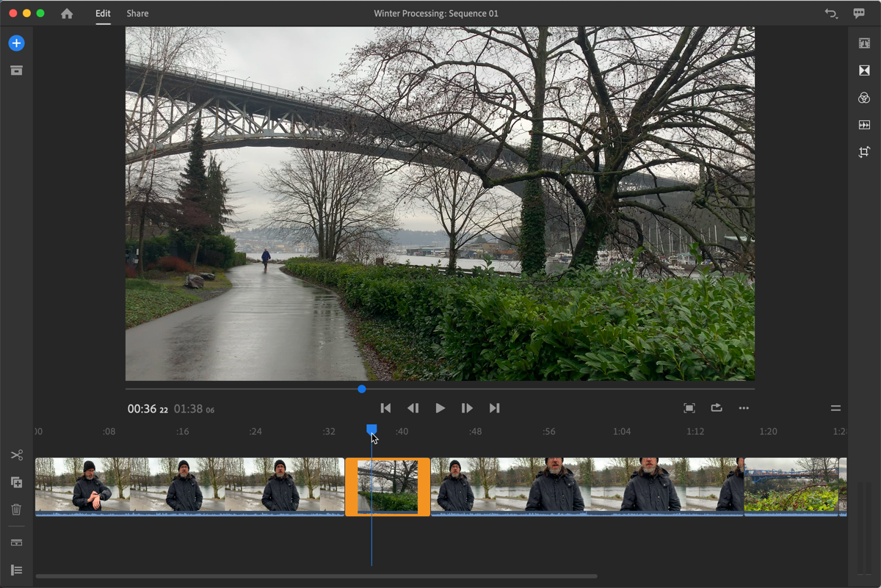Switch to the Share tab
The height and width of the screenshot is (588, 881).
[x=137, y=13]
